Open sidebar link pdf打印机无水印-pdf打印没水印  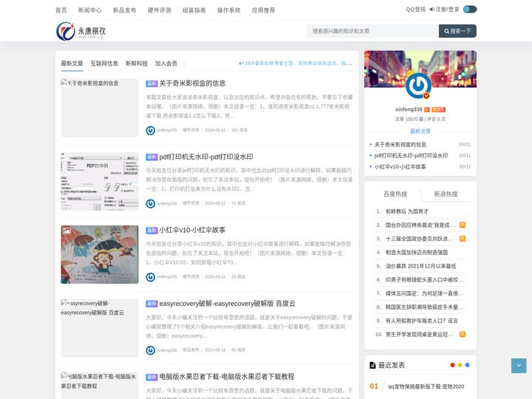pos(411,155)
